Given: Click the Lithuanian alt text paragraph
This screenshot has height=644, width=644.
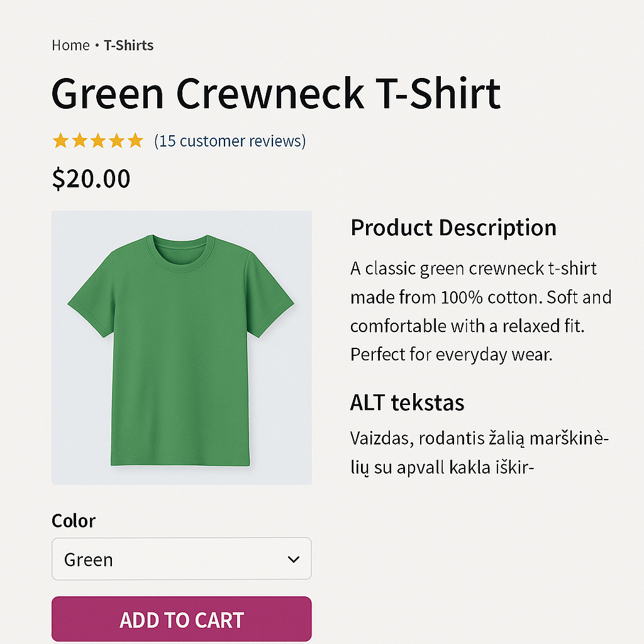Looking at the screenshot, I should 479,453.
